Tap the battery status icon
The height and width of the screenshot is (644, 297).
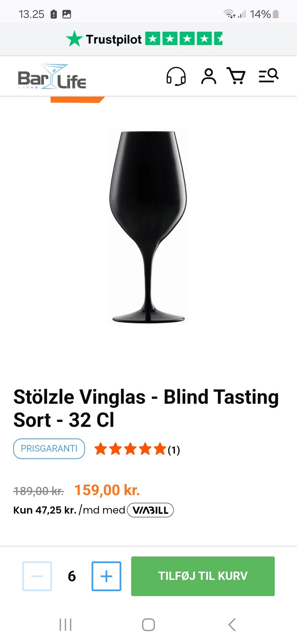(x=276, y=14)
